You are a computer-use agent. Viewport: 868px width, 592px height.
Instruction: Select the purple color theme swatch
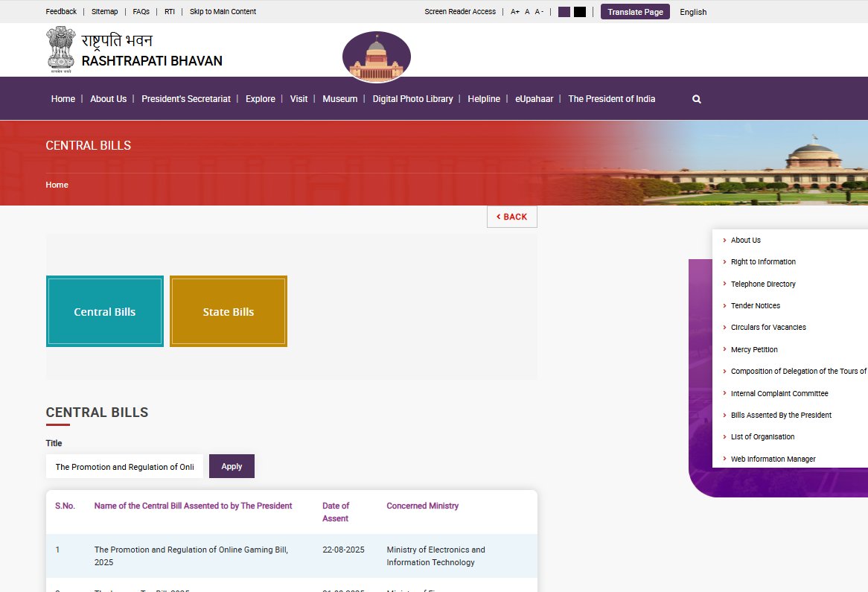coord(564,12)
